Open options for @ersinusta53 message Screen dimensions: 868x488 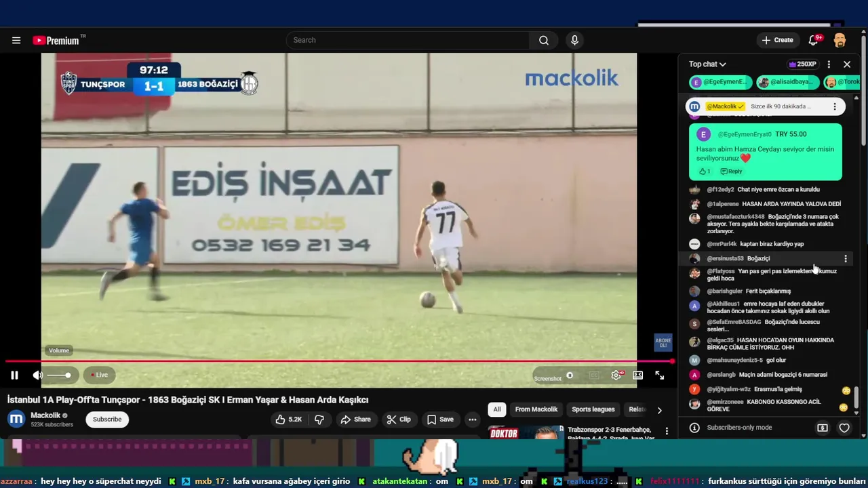click(x=846, y=258)
